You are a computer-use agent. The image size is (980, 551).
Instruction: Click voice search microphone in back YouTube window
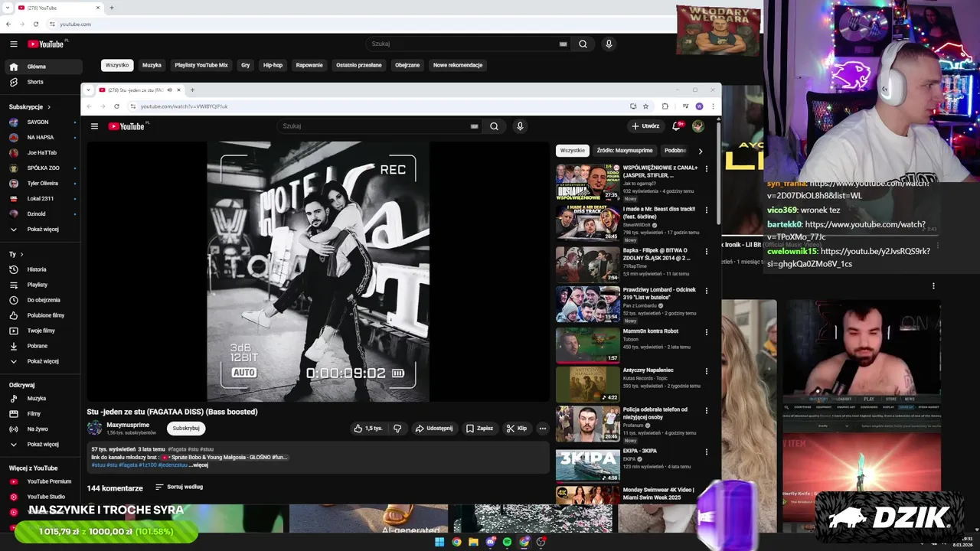coord(609,44)
